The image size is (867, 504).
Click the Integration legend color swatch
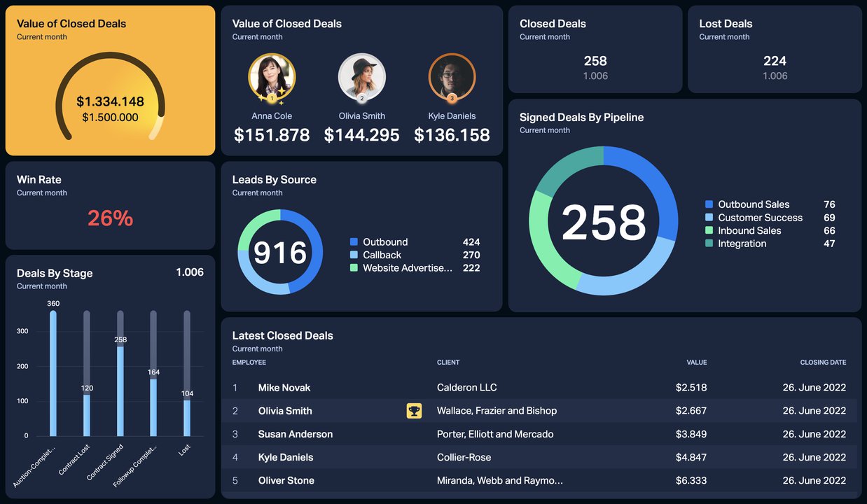pyautogui.click(x=709, y=244)
